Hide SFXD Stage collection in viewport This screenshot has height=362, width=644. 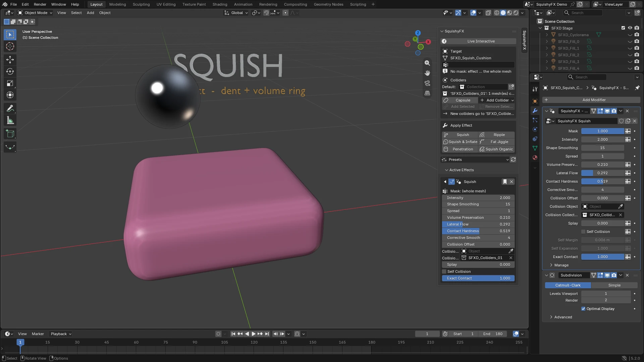tap(630, 28)
